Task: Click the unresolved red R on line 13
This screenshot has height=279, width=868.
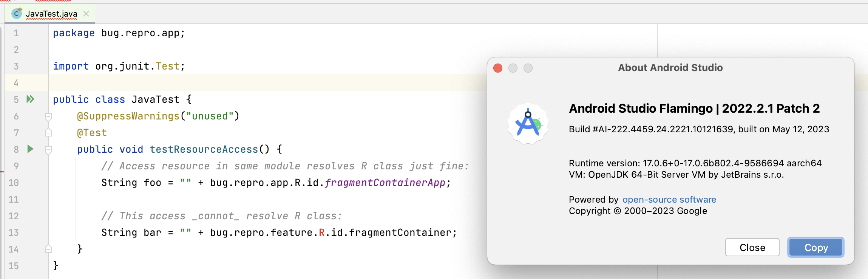Action: (321, 232)
